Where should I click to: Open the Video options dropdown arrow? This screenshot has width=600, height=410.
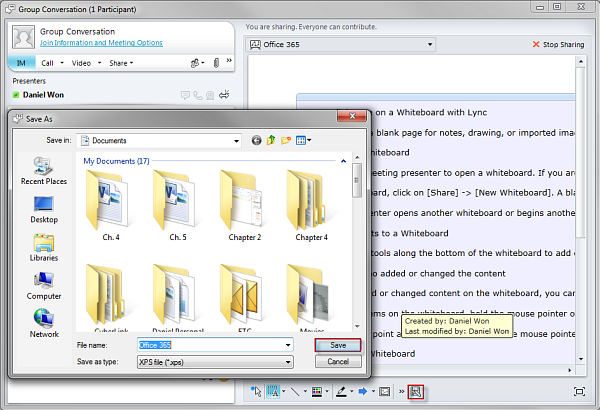99,63
